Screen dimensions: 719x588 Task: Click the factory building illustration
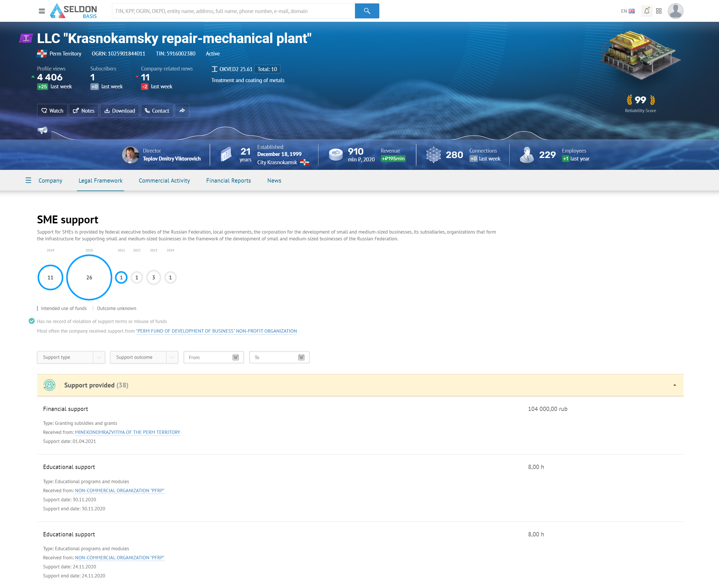[640, 55]
